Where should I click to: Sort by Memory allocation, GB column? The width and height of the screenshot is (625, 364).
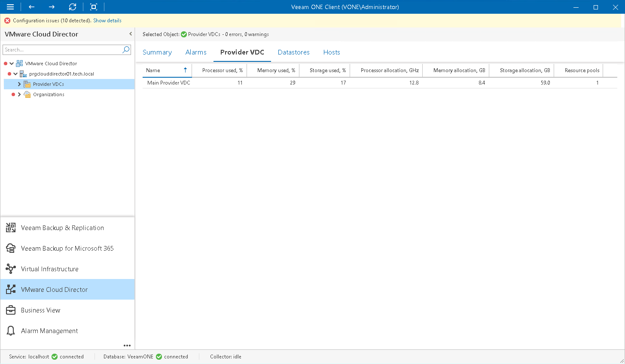(456, 70)
